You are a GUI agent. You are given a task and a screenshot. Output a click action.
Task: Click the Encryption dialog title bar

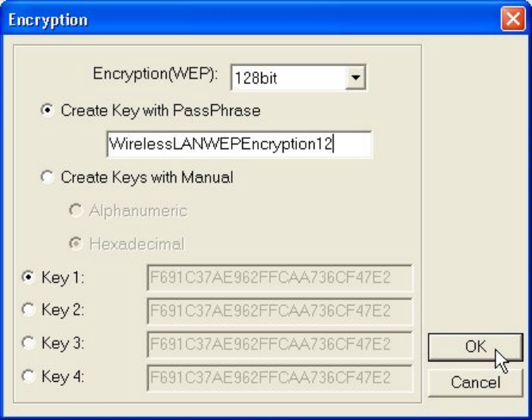point(238,20)
